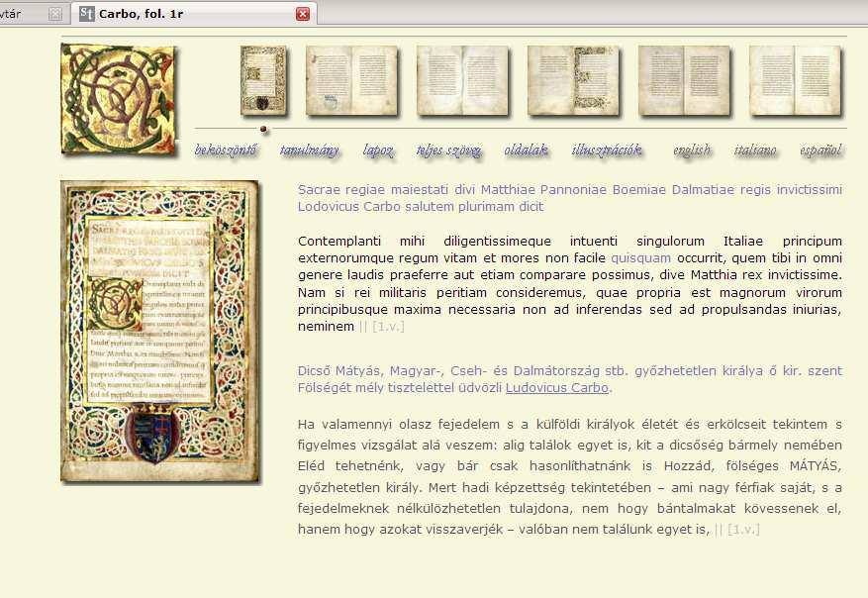Click the quisquam link in Latin text
Image resolution: width=868 pixels, height=598 pixels.
(640, 258)
